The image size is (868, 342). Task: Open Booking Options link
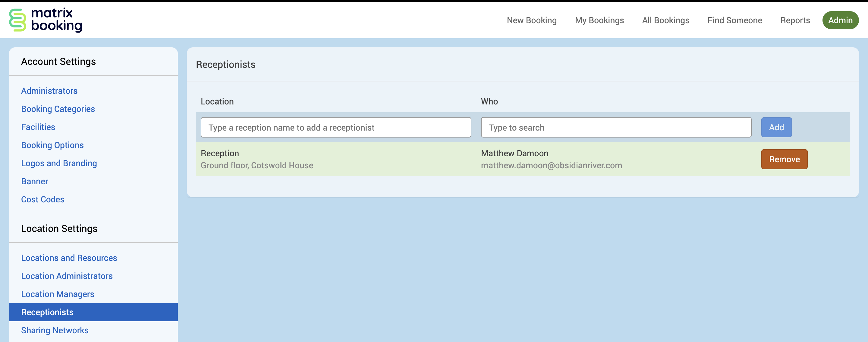pyautogui.click(x=52, y=145)
